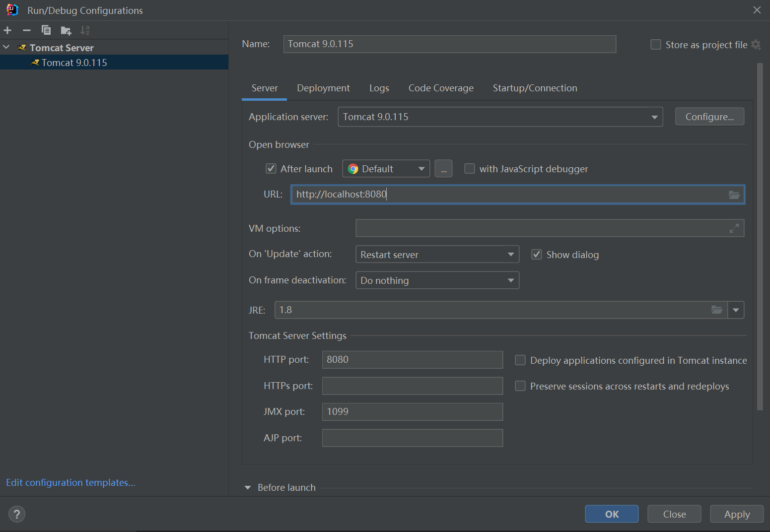770x532 pixels.
Task: Open Edit configuration templates link
Action: (70, 483)
